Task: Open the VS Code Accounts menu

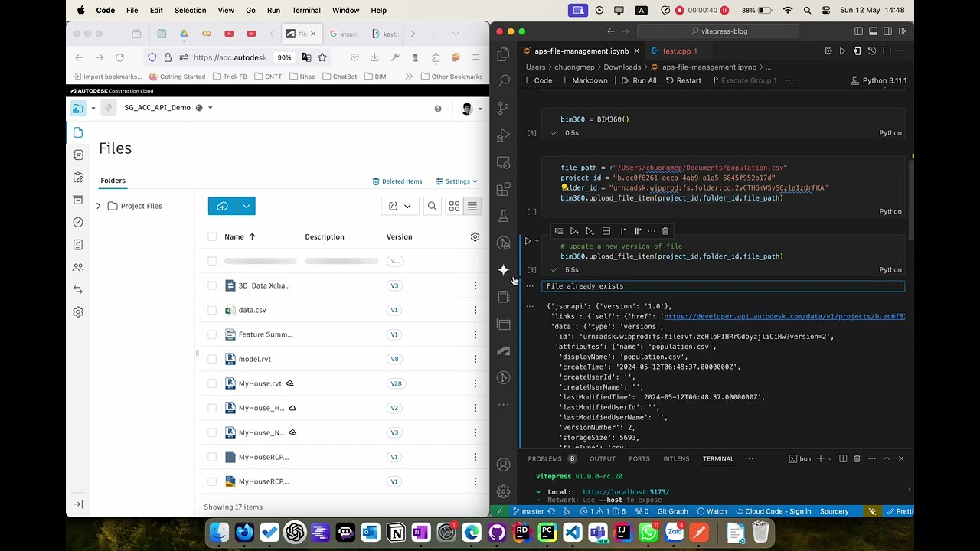Action: 503,465
